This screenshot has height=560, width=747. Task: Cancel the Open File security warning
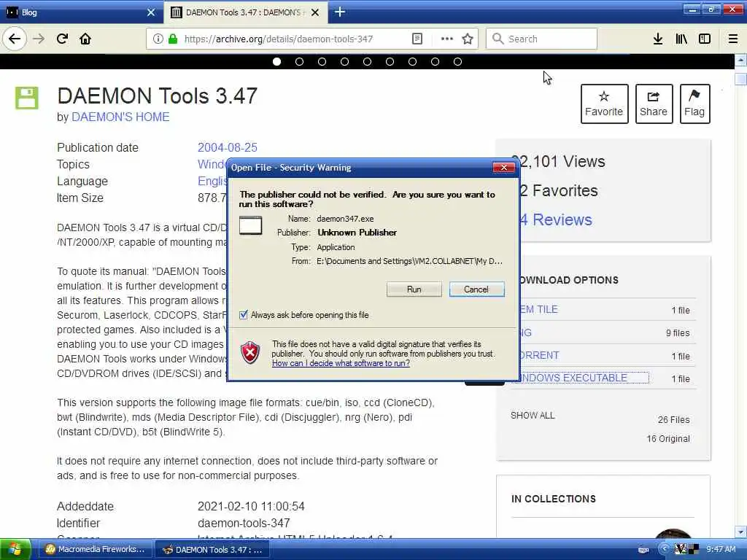(x=476, y=289)
